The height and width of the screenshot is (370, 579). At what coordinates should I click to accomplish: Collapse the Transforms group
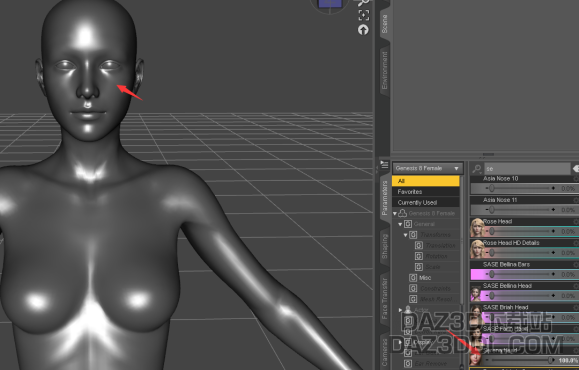(405, 235)
